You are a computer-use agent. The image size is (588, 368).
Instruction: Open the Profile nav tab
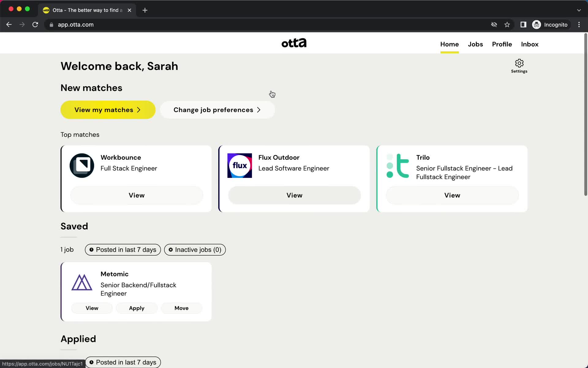[x=502, y=44]
